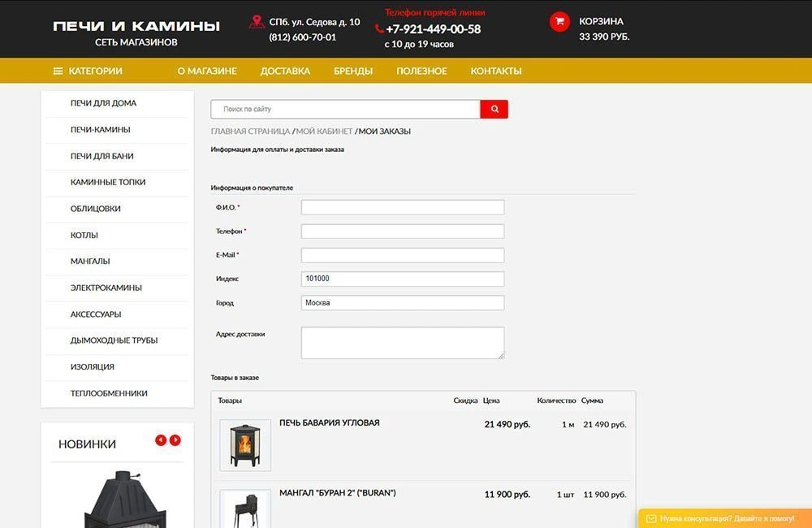The image size is (812, 528).
Task: Open the БРЕНДЫ menu item
Action: [x=355, y=71]
